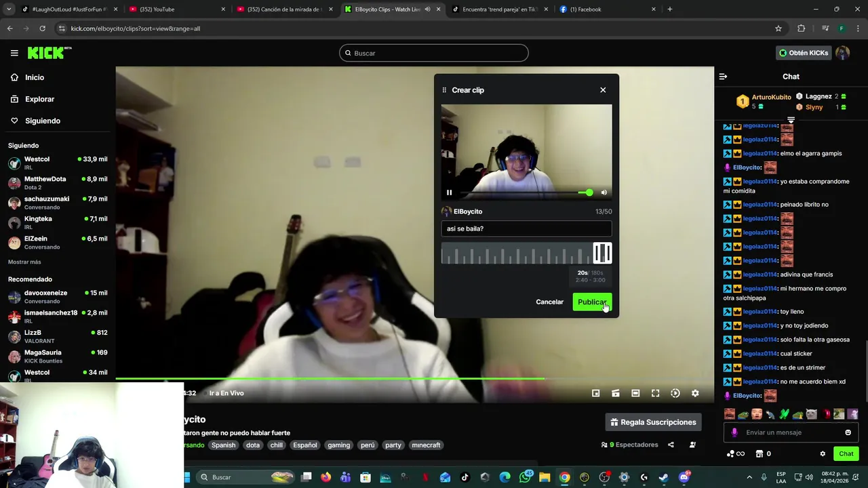Switch to the YouTube browser tab
Screen dimensions: 868x488
coord(176,9)
